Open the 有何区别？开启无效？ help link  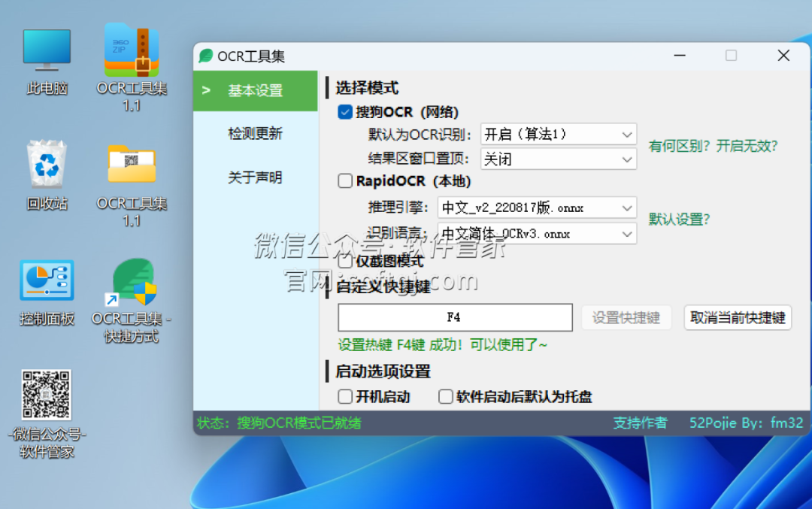713,146
